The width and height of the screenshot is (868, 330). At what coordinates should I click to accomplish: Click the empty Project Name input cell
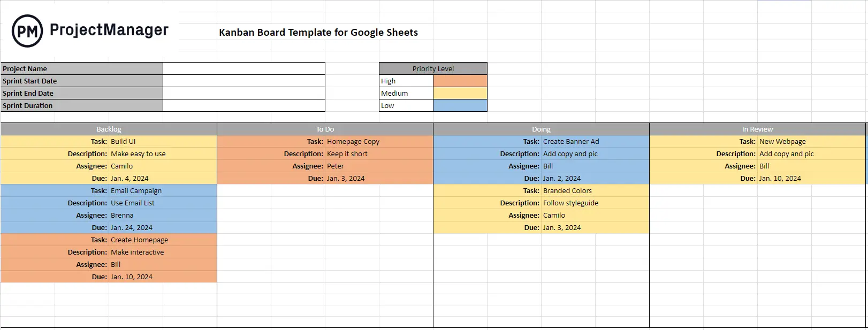pos(244,68)
